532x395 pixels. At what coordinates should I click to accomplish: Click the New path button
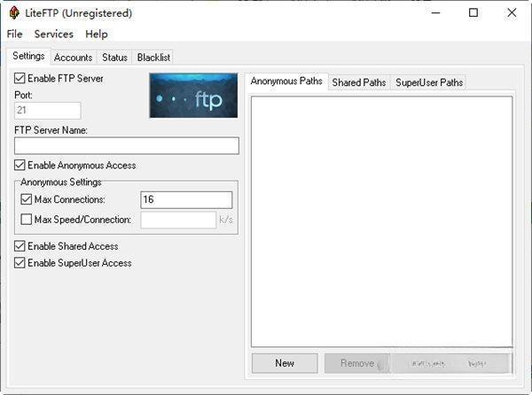285,363
